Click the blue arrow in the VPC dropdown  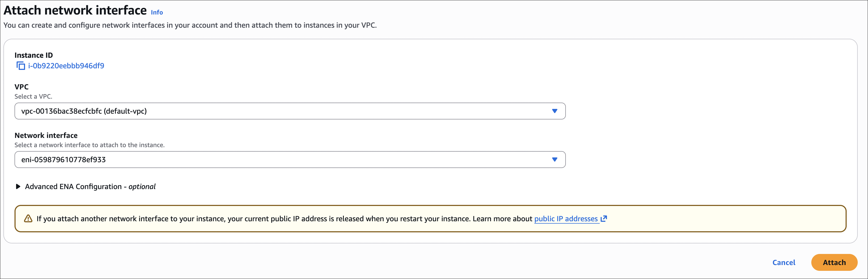tap(554, 111)
